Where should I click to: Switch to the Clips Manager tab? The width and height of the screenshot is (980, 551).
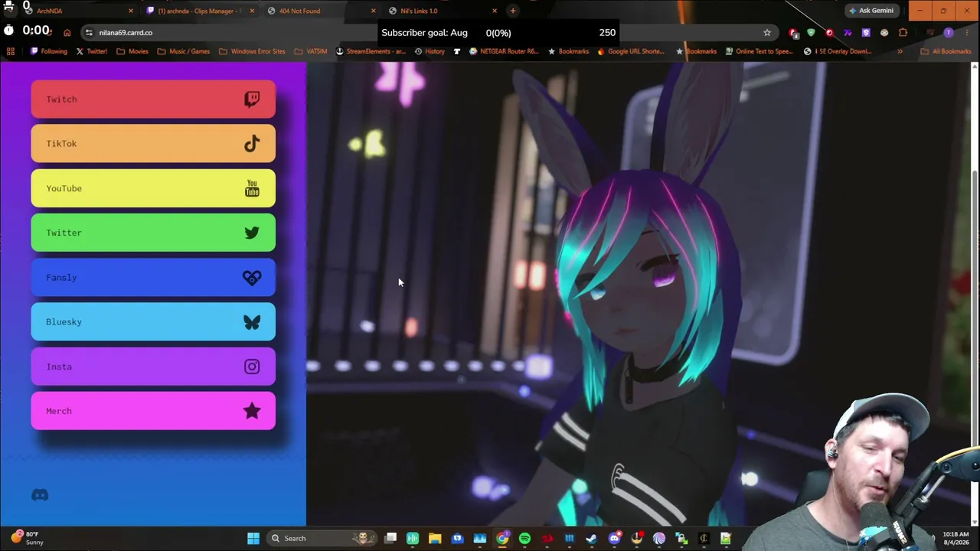coord(199,11)
